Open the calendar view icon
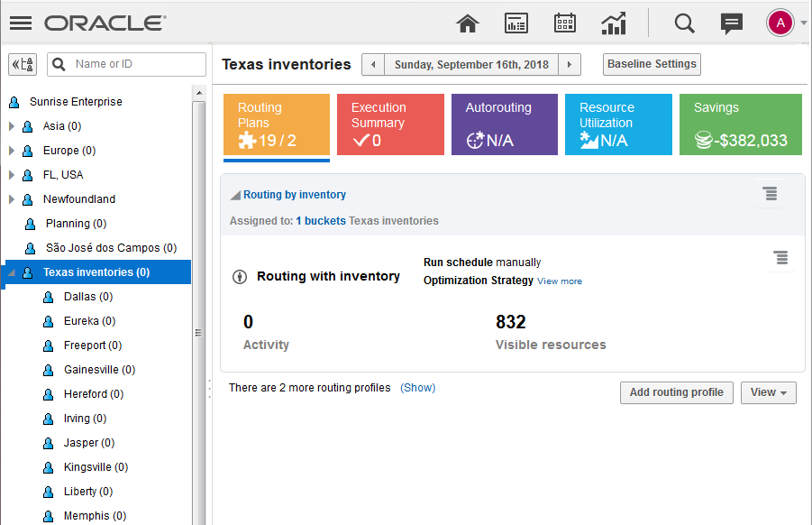The height and width of the screenshot is (525, 812). point(565,23)
